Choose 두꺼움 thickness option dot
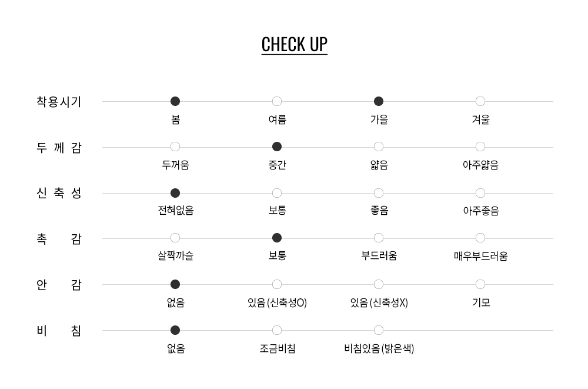Screen dimensions: 588x389 tap(175, 147)
